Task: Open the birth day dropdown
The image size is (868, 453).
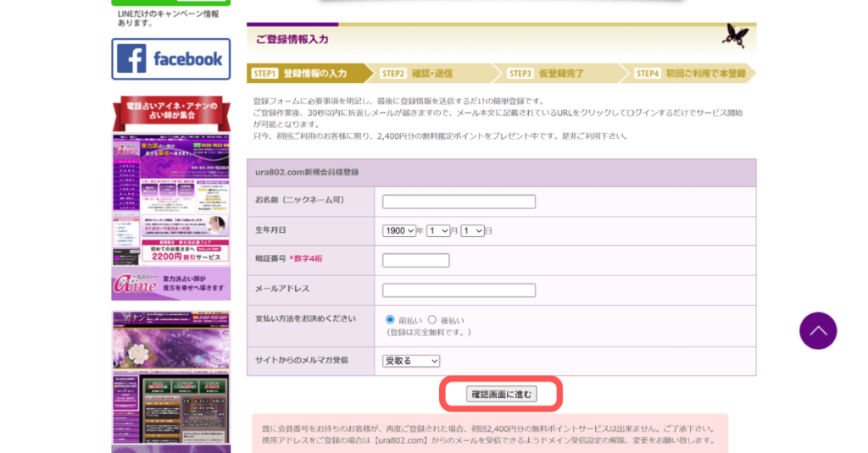Action: [472, 230]
